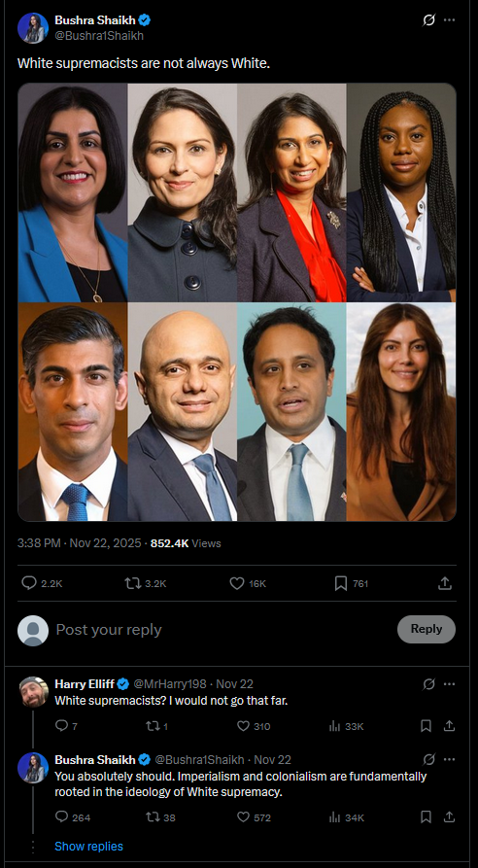Expand thread with Show replies
478x868 pixels.
[88, 847]
